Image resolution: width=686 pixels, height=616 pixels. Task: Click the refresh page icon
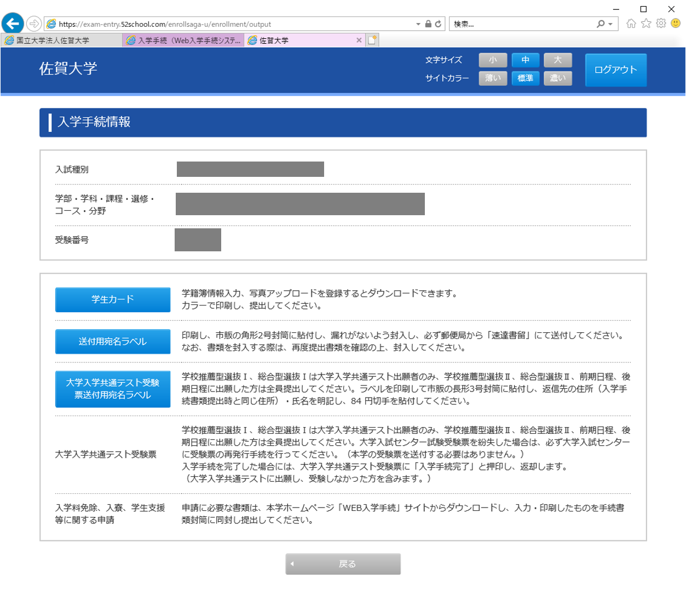[438, 24]
